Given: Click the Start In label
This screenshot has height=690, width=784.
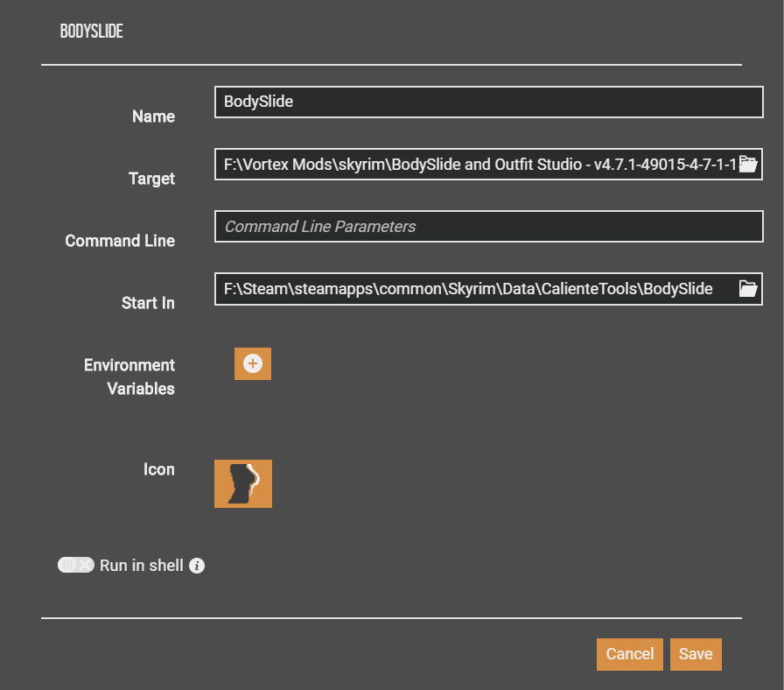Looking at the screenshot, I should [x=148, y=303].
